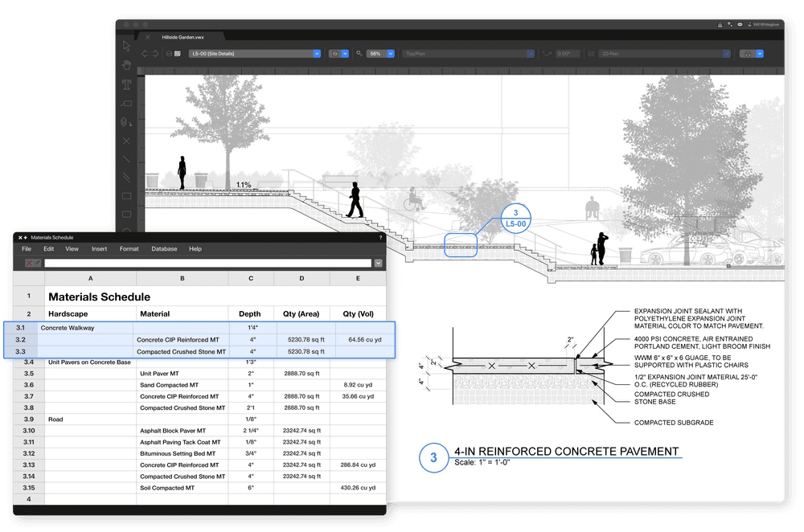804x532 pixels.
Task: Expand the formula bar dropdown arrow
Action: click(x=378, y=263)
